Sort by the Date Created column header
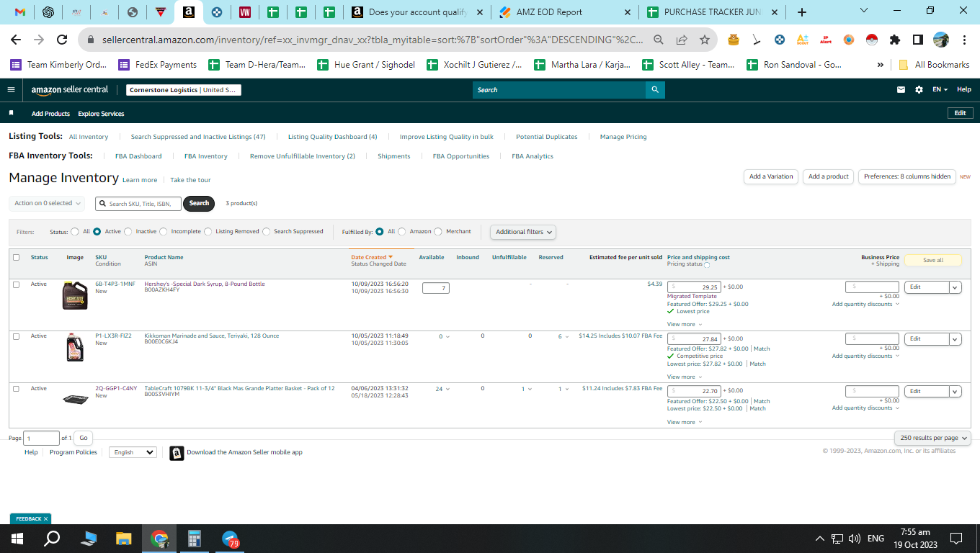Screen dimensions: 980x553 pos(372,257)
